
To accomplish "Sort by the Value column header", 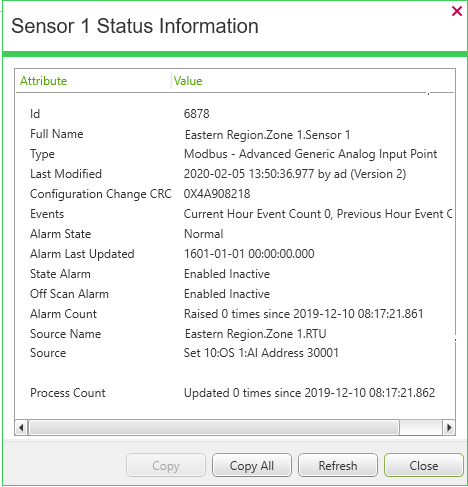I will 313,81.
